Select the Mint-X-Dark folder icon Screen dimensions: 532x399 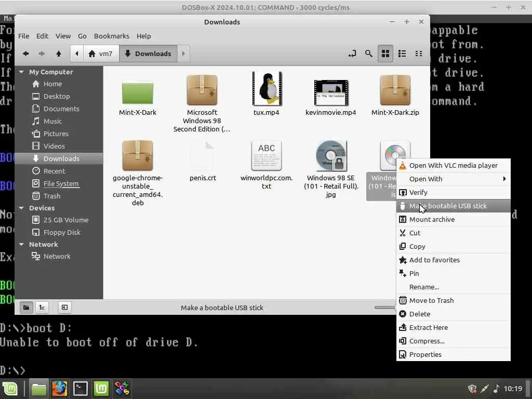pos(137,91)
